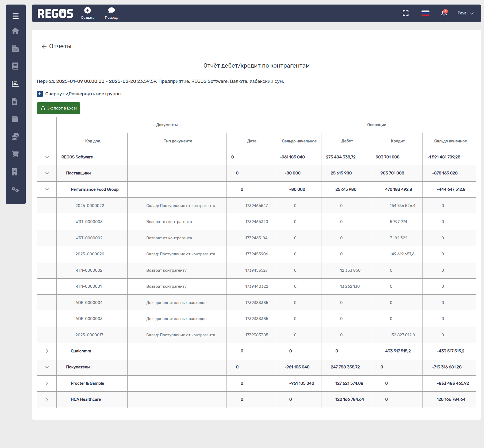The image size is (484, 448).
Task: Open the hamburger menu in sidebar
Action: (x=16, y=16)
